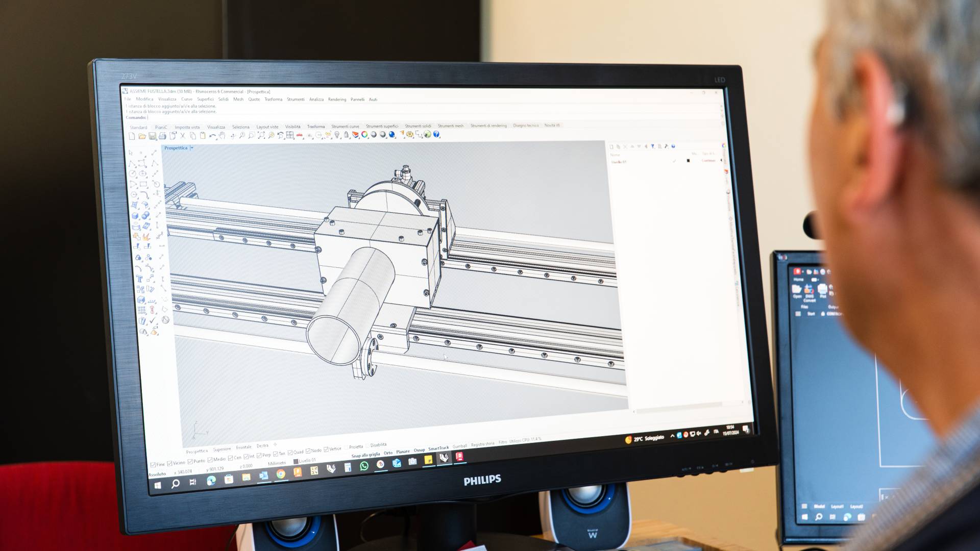Viewport: 980px width, 551px height.
Task: Select the Polyline tool in left sidebar
Action: coord(132,163)
